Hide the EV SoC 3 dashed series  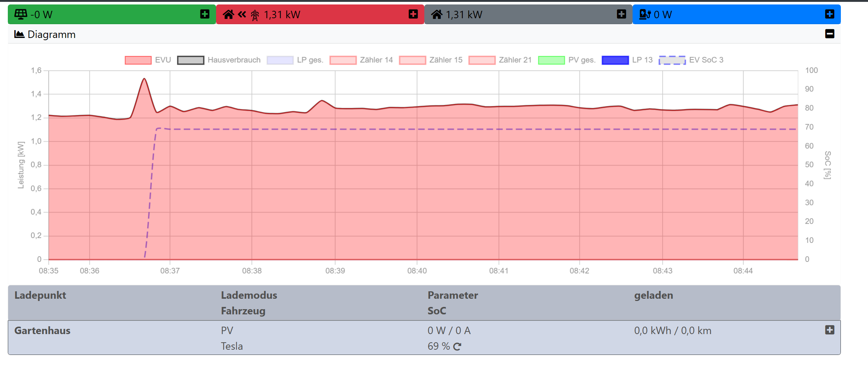(672, 60)
